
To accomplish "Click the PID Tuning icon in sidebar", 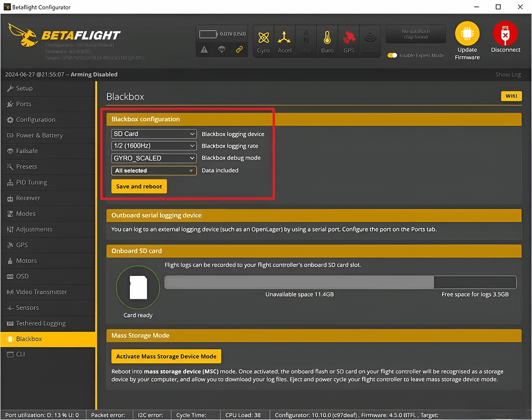I will click(10, 182).
